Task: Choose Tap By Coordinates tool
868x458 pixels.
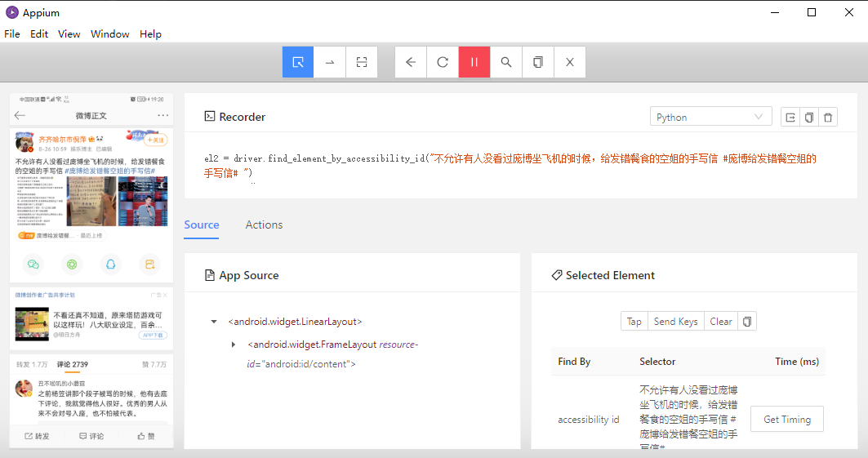Action: tap(362, 62)
